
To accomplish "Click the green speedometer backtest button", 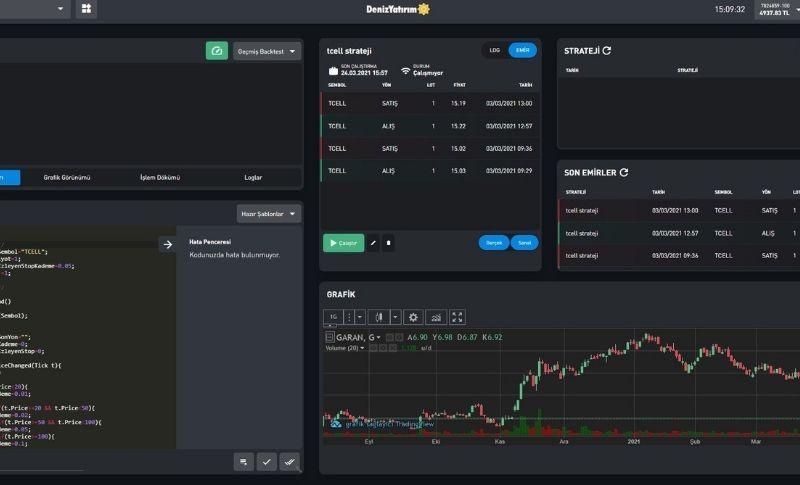I will (217, 51).
